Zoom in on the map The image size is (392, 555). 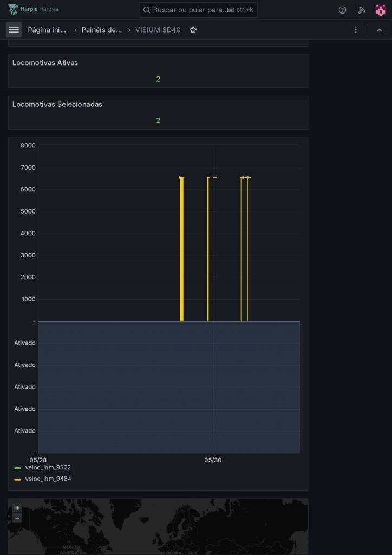coord(17,508)
